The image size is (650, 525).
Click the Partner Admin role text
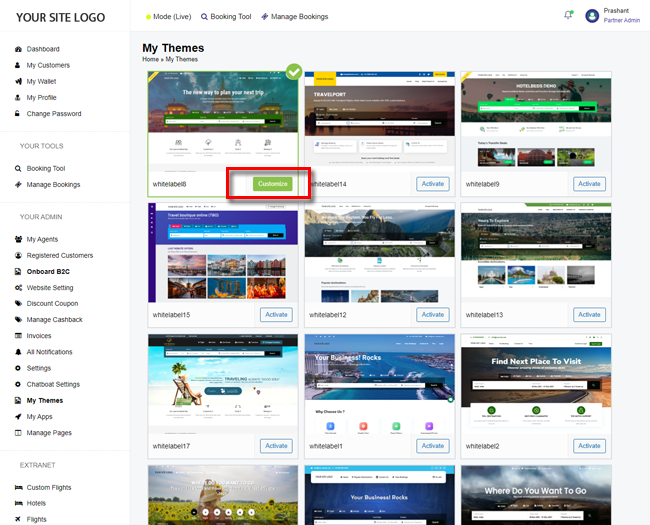(621, 20)
